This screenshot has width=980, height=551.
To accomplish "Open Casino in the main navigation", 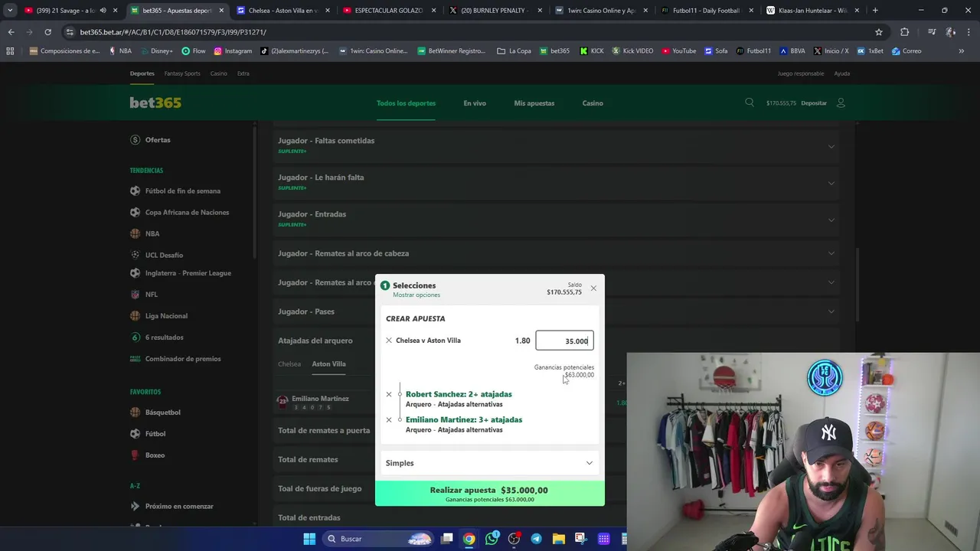I will 593,103.
